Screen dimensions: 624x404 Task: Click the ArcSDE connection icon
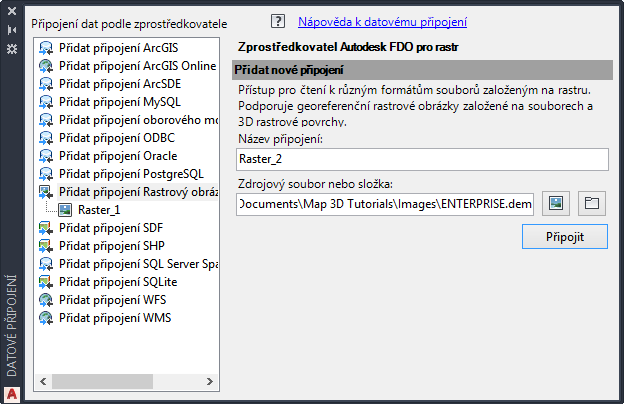click(46, 84)
